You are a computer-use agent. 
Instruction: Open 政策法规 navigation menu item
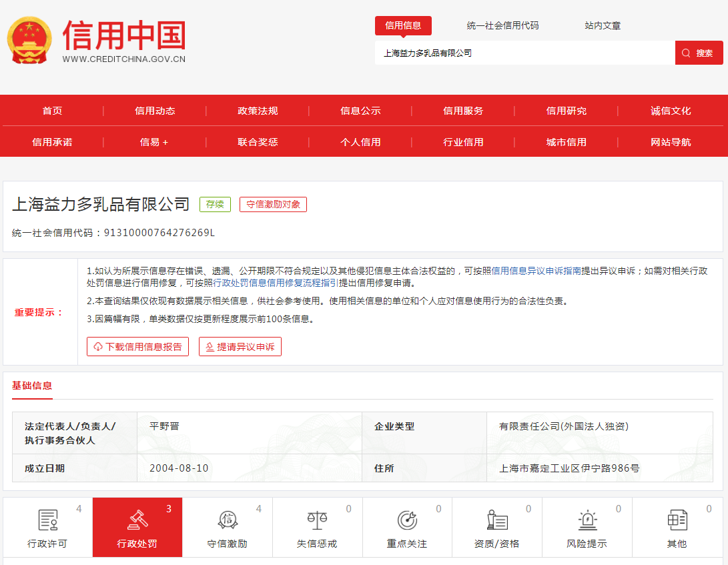[x=258, y=111]
